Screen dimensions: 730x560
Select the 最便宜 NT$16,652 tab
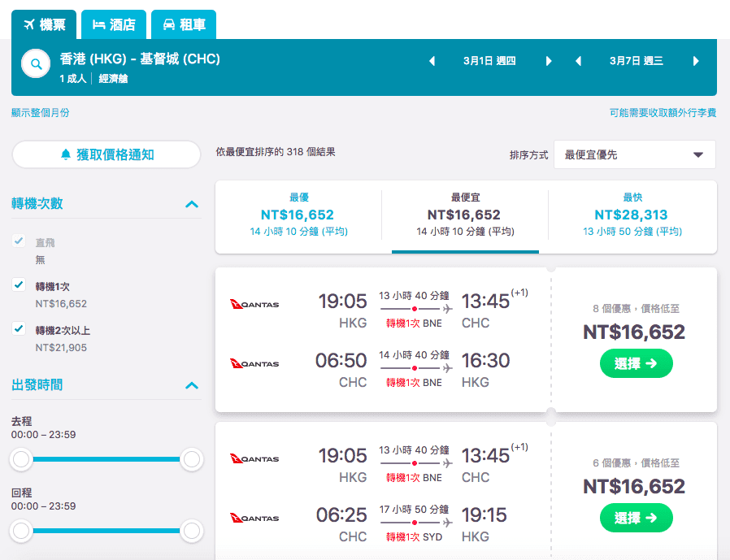[x=465, y=215]
